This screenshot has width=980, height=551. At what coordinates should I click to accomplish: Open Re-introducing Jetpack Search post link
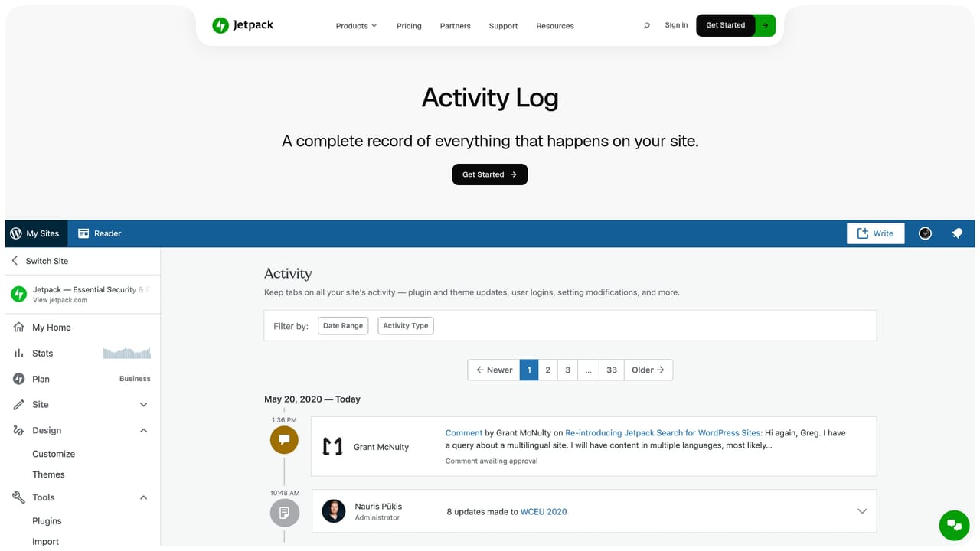coord(663,433)
